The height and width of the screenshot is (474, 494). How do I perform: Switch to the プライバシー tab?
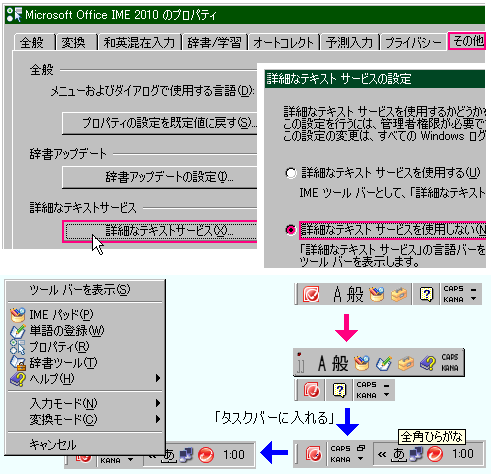[413, 42]
